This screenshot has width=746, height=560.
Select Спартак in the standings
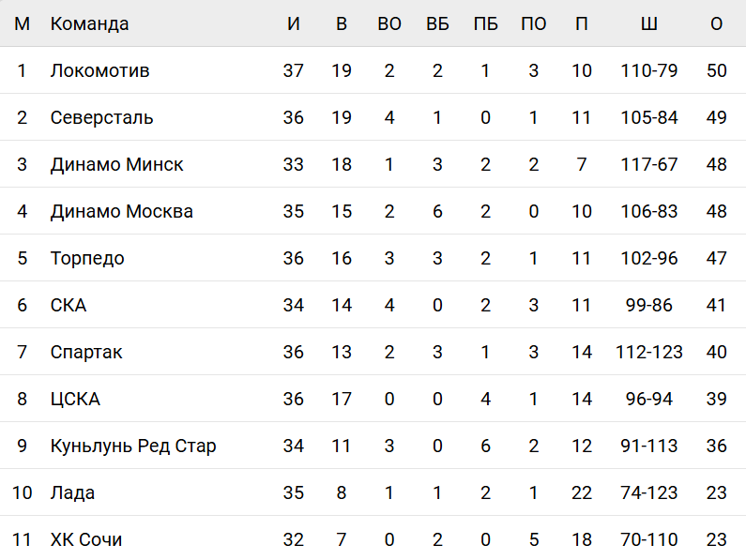click(86, 352)
